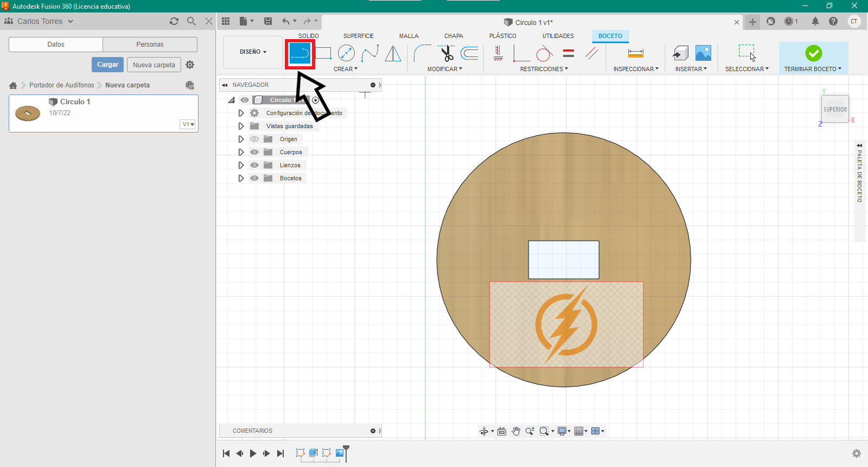Select the sketch Fillet tool

(x=423, y=53)
